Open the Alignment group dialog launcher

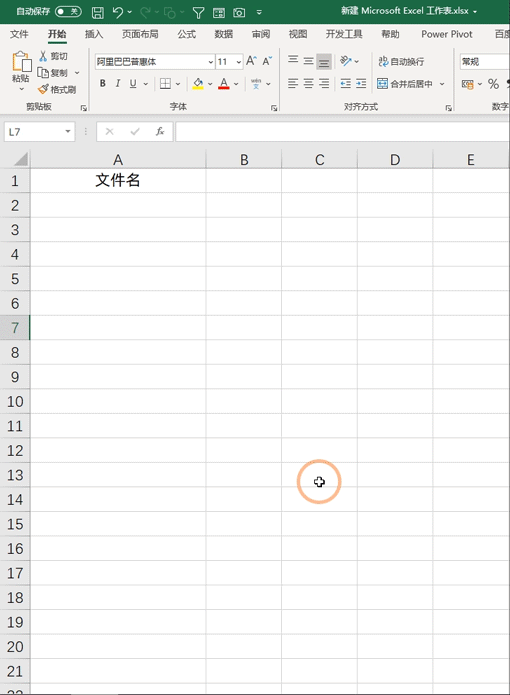[448, 108]
